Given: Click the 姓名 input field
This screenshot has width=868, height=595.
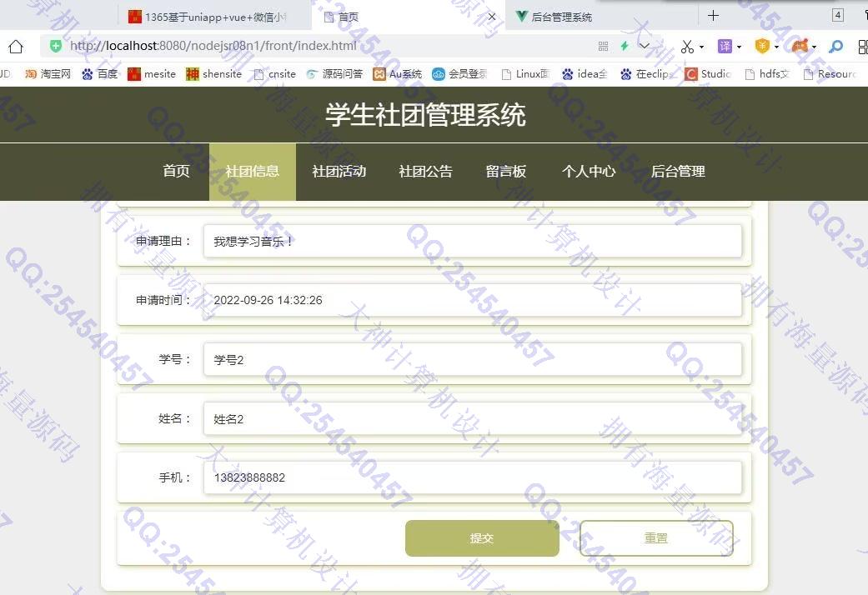Looking at the screenshot, I should pos(473,419).
